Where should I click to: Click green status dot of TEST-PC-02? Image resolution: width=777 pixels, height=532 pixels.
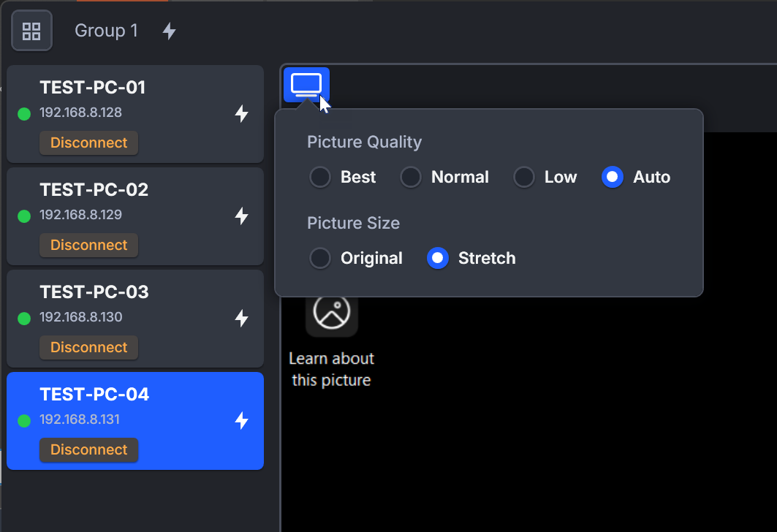click(24, 216)
